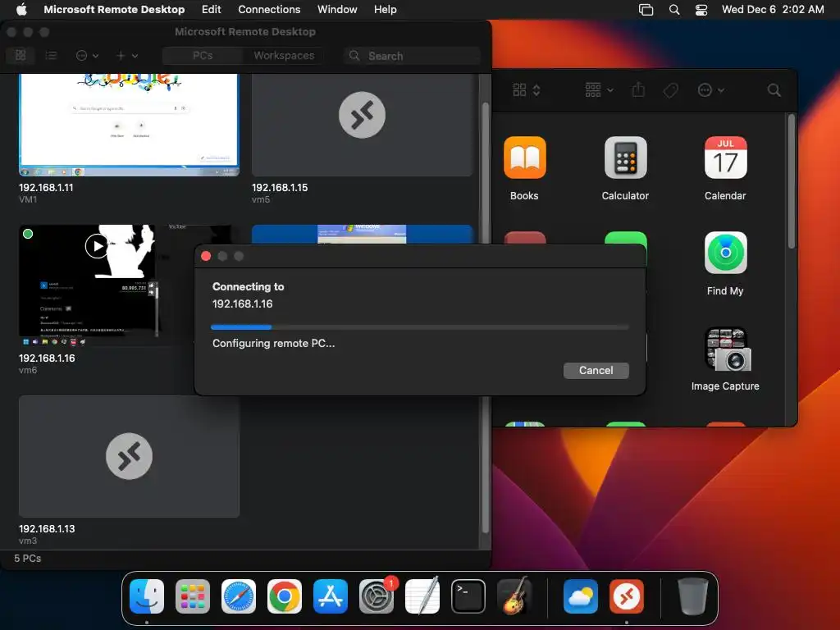Viewport: 840px width, 630px height.
Task: Switch to the PCs tab
Action: (x=203, y=56)
